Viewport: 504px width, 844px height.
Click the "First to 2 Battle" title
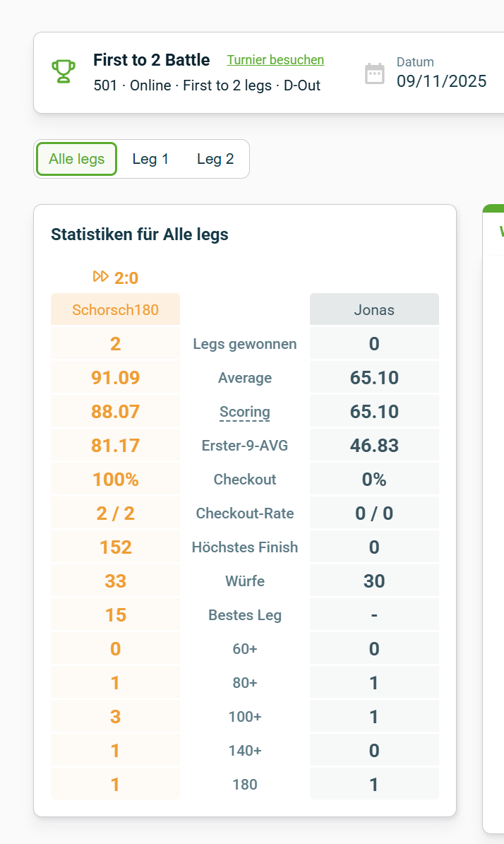(152, 60)
